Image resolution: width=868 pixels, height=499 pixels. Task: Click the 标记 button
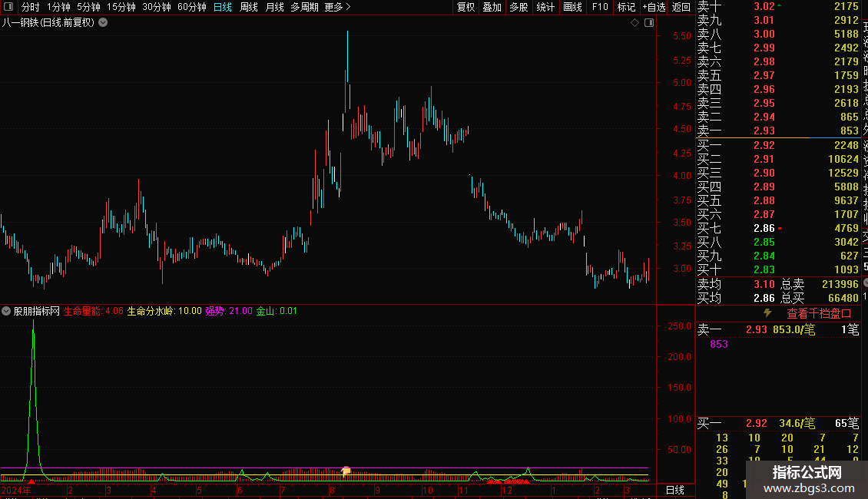click(x=626, y=7)
